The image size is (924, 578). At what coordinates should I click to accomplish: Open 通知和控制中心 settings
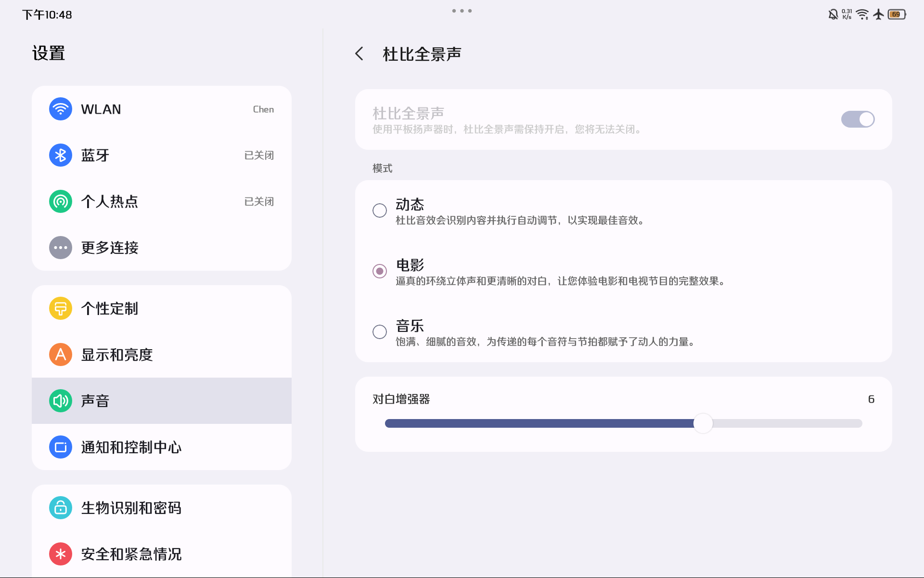(162, 447)
